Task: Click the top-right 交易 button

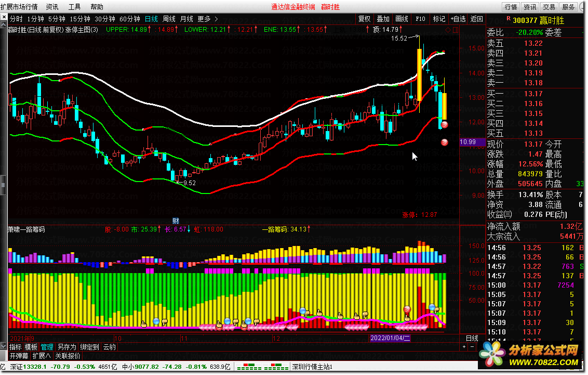Action: 549,7
